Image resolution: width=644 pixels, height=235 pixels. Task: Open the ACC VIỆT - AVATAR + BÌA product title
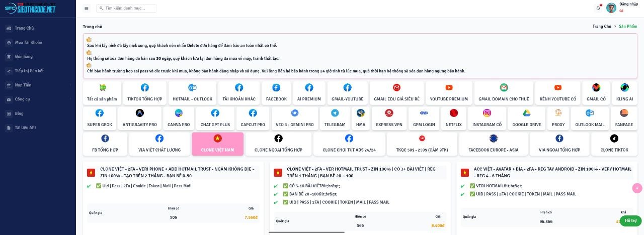[552, 172]
